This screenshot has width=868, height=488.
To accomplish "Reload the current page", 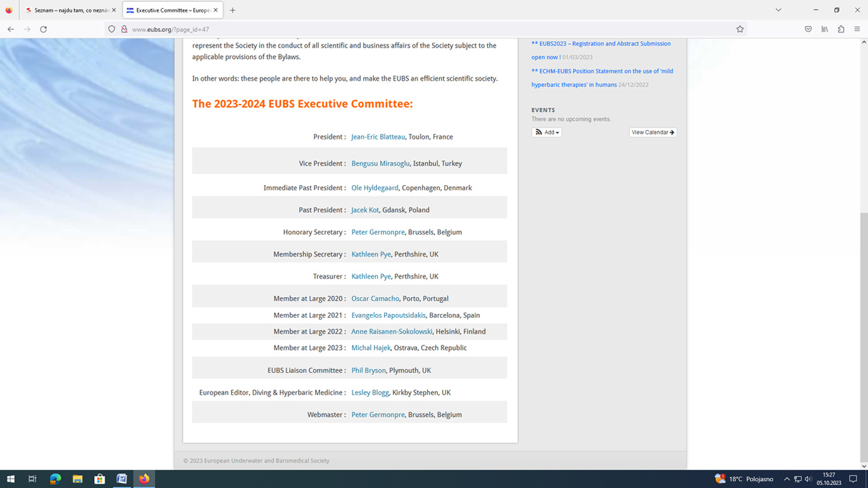I will pyautogui.click(x=43, y=29).
